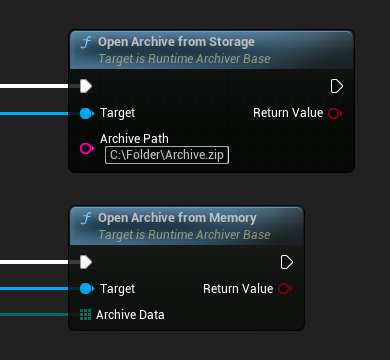Edit the C:\Folder\Archive.zip path field
Viewport: 390px width, 360px height.
(167, 155)
